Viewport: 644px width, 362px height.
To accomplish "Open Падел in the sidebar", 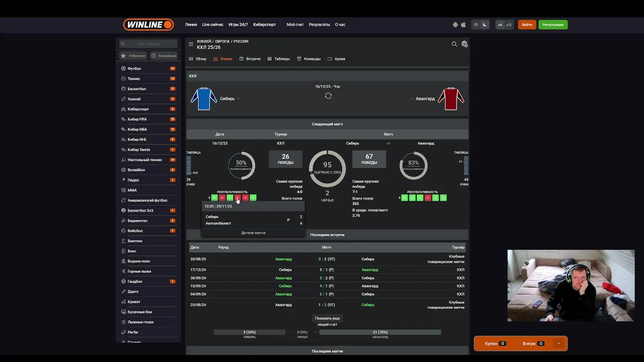I will [x=148, y=180].
